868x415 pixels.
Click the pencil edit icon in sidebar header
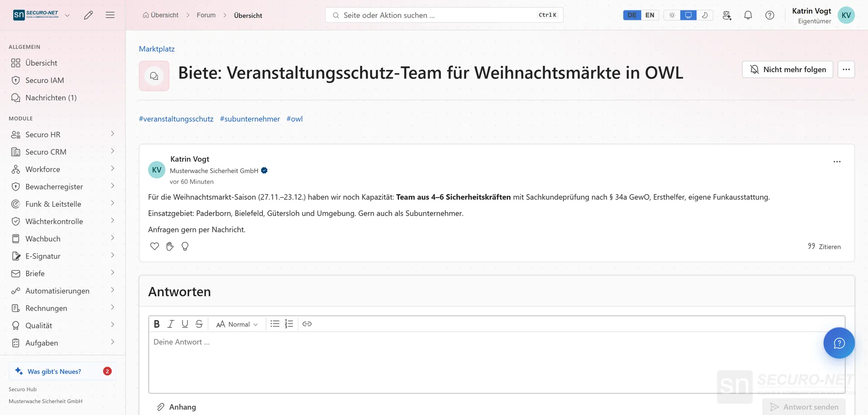click(89, 15)
